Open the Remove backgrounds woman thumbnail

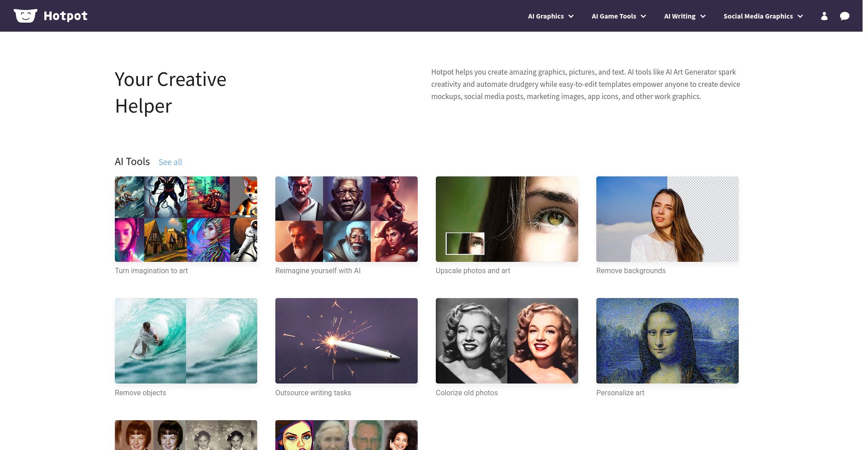(x=667, y=219)
